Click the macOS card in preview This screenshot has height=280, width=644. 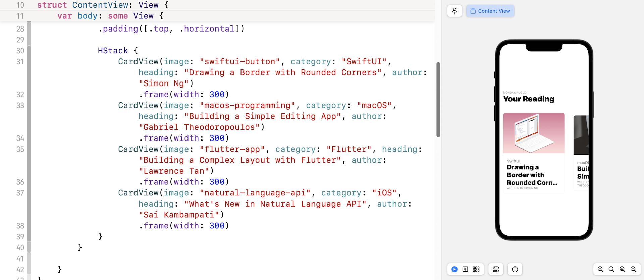click(582, 153)
